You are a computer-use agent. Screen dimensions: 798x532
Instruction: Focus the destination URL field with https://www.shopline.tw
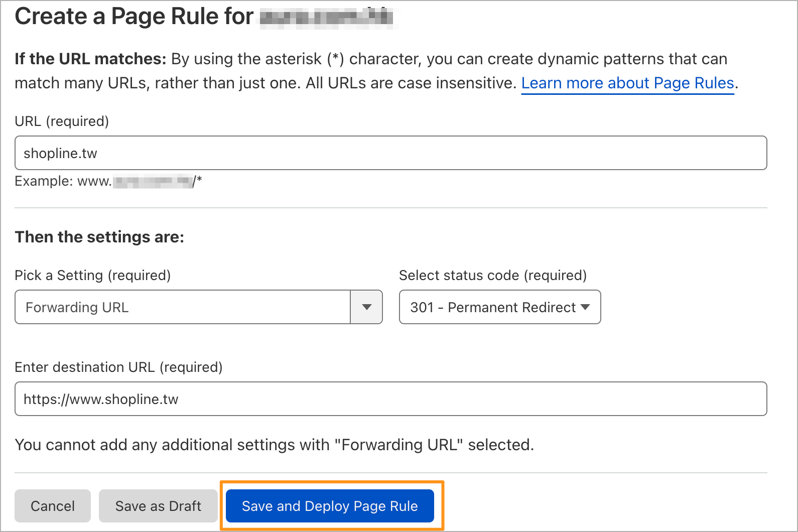point(391,399)
